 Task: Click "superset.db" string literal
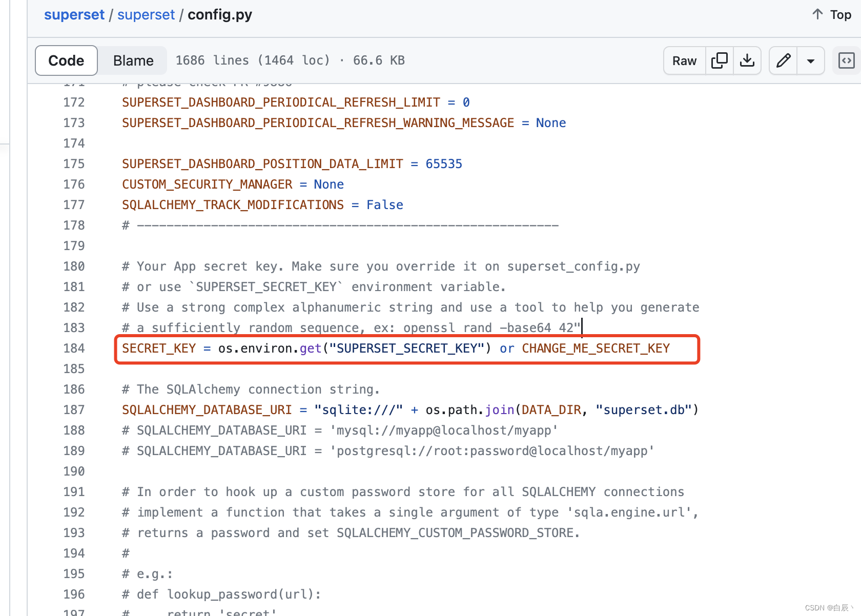(644, 410)
